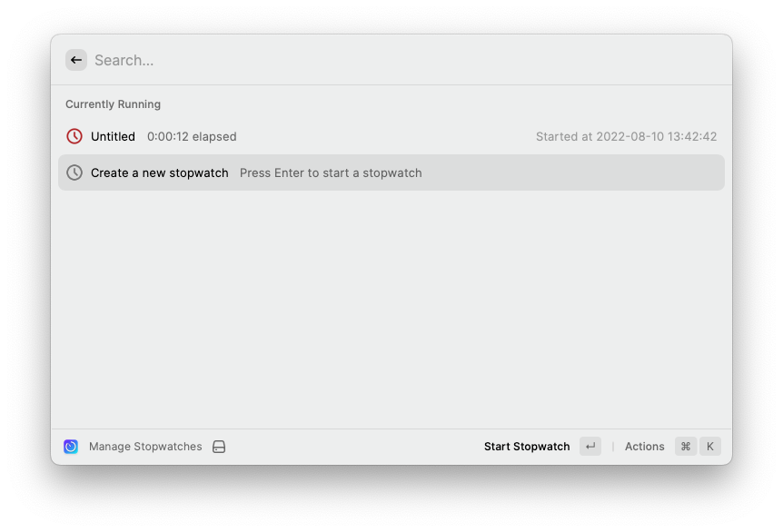
Task: Focus the Search input field
Action: [404, 61]
